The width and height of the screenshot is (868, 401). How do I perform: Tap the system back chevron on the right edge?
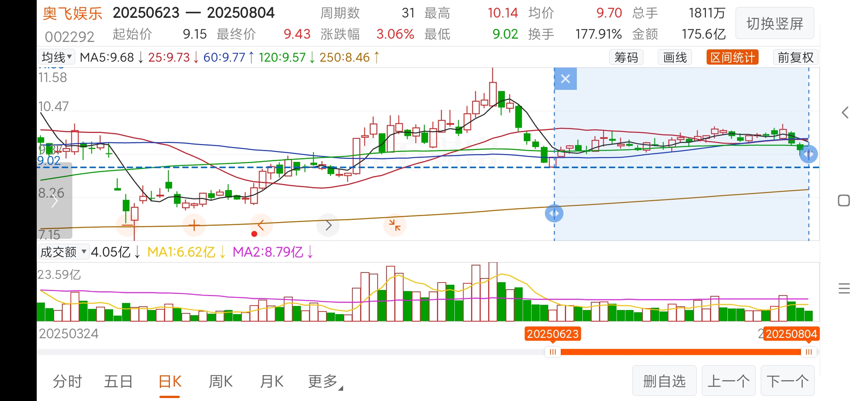click(x=845, y=113)
